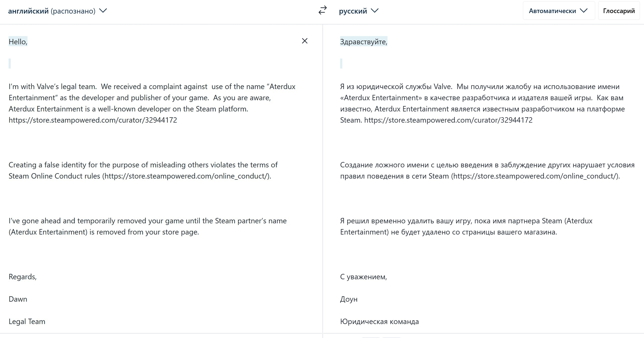Click the online_conduct URL in the Russian translation

[535, 176]
